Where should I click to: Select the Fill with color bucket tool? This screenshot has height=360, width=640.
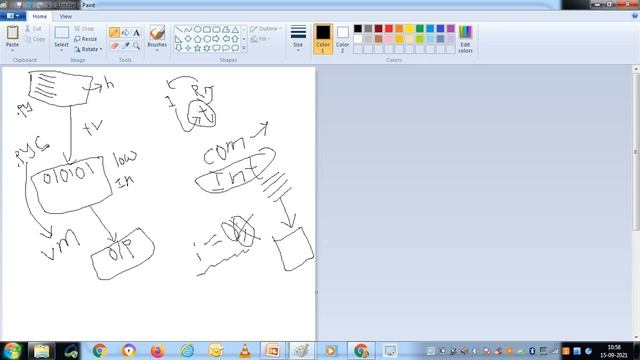[x=126, y=33]
